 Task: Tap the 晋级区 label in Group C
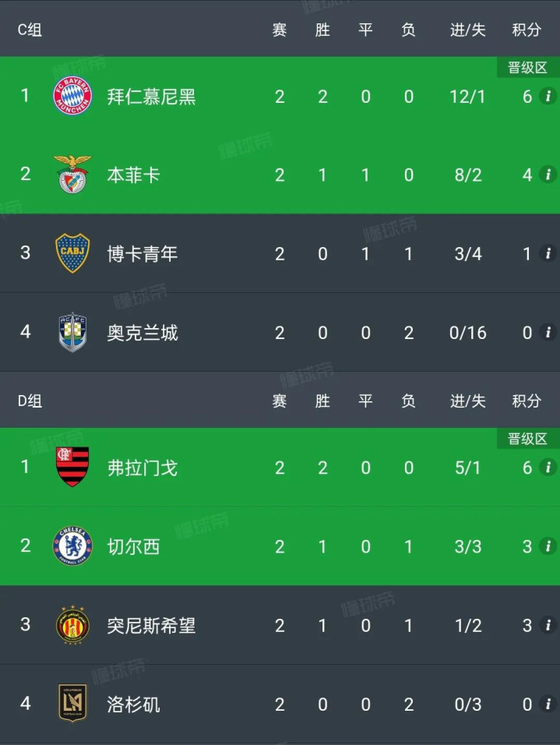pyautogui.click(x=527, y=68)
